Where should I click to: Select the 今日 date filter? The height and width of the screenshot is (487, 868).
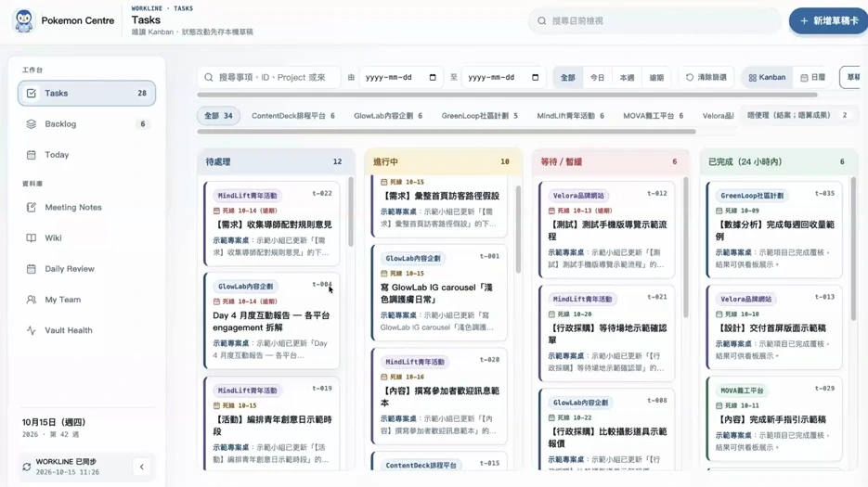(597, 78)
